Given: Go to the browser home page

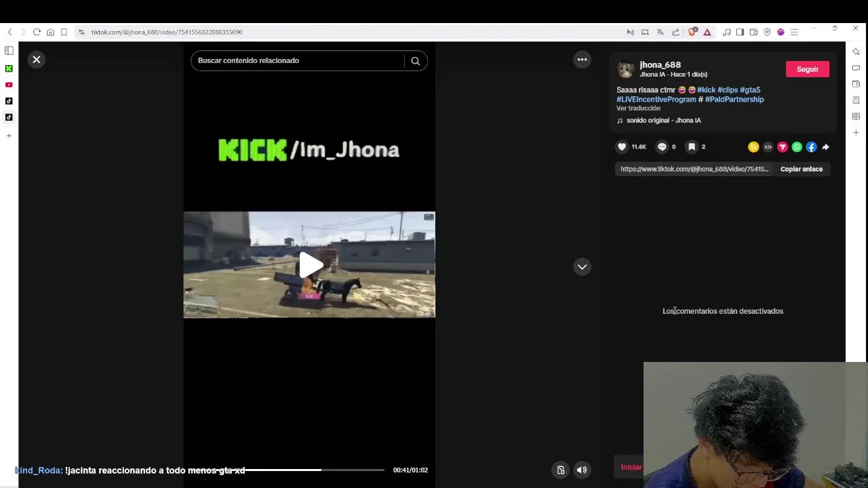Looking at the screenshot, I should [x=50, y=32].
